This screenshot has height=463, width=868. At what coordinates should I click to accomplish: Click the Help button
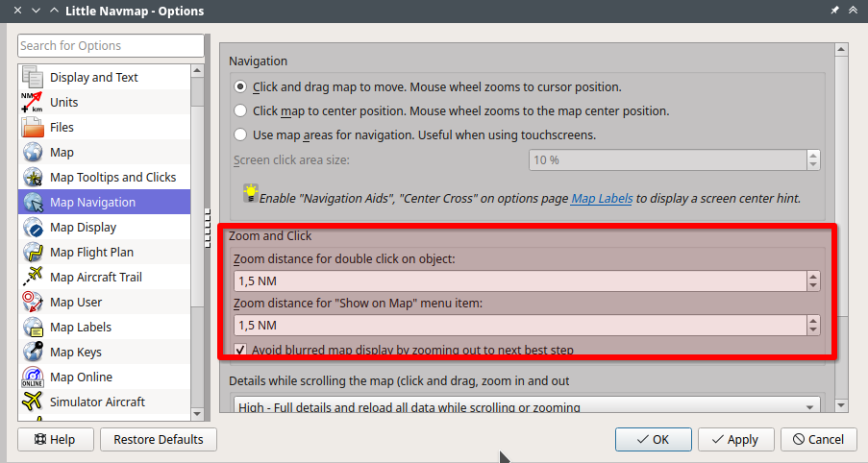coord(56,439)
